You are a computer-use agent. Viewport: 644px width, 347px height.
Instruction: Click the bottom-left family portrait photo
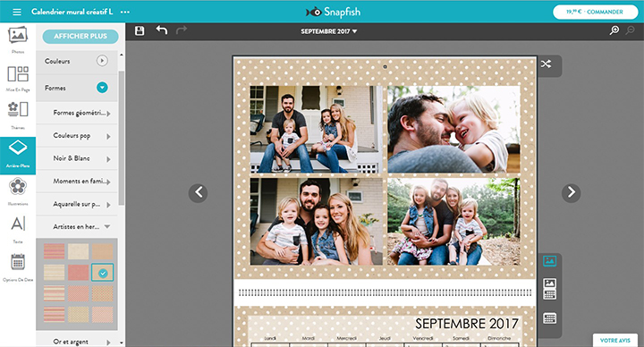click(x=317, y=221)
